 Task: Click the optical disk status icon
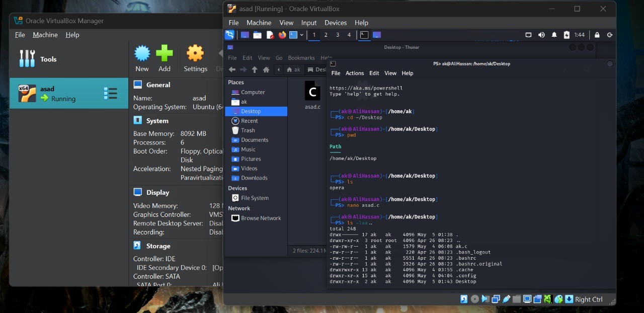(x=475, y=299)
